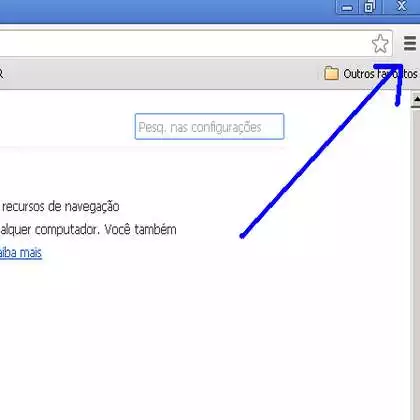Open the Outros favoritos bookmarks folder
The height and width of the screenshot is (420, 420).
(x=371, y=74)
